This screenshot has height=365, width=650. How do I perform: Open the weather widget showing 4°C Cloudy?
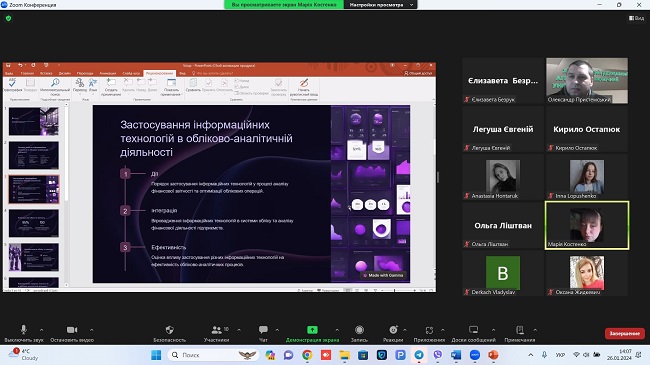click(x=24, y=354)
